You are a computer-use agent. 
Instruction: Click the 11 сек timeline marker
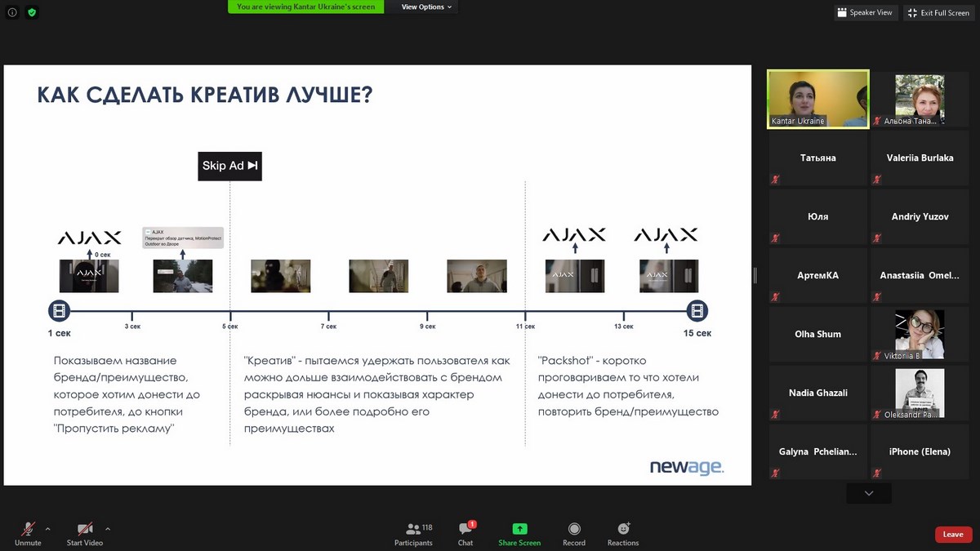pos(525,316)
